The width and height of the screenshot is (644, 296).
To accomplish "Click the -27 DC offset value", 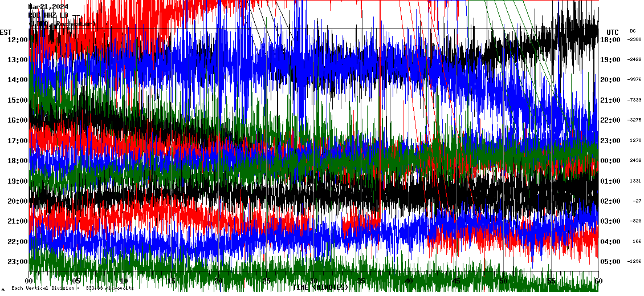I will tap(637, 201).
